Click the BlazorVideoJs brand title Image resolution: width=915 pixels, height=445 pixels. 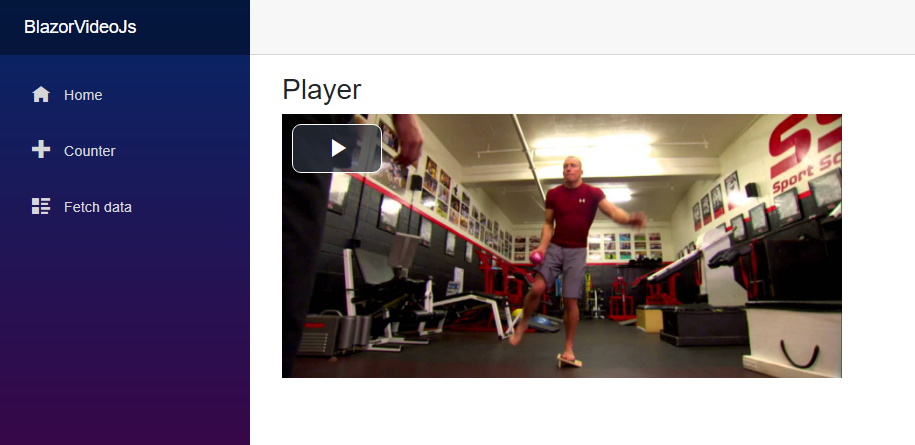click(80, 27)
